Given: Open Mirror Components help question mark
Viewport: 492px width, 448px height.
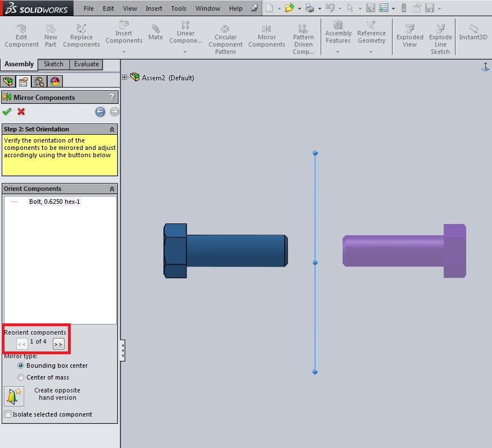Looking at the screenshot, I should tap(112, 97).
